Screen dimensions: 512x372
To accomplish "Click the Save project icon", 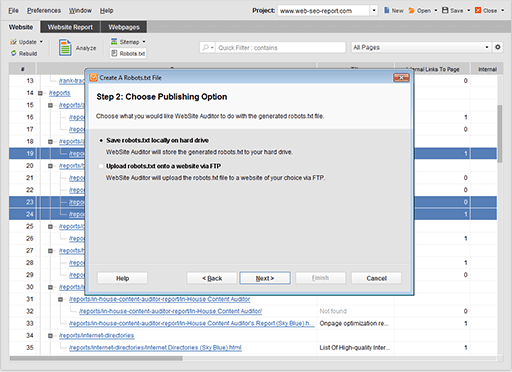I will pyautogui.click(x=445, y=10).
